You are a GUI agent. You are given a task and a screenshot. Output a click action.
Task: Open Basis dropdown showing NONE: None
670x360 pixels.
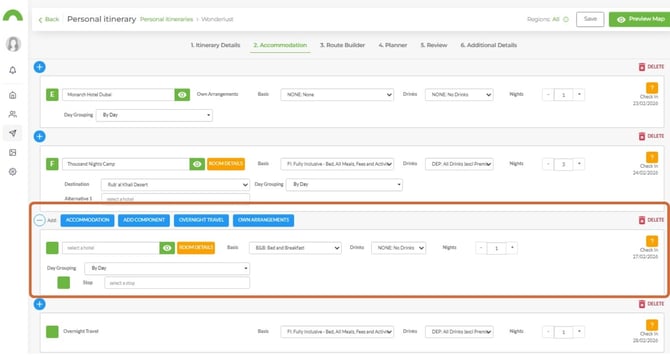337,94
